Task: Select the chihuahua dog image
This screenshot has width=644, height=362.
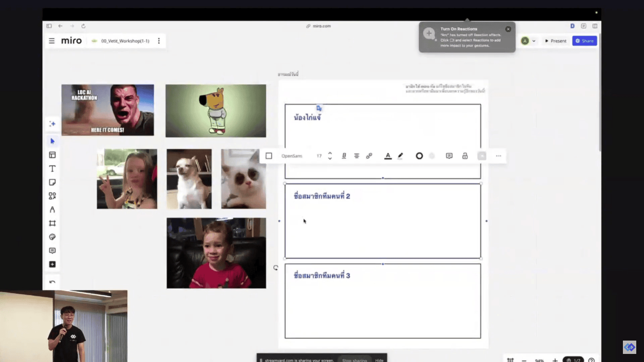Action: [x=189, y=179]
